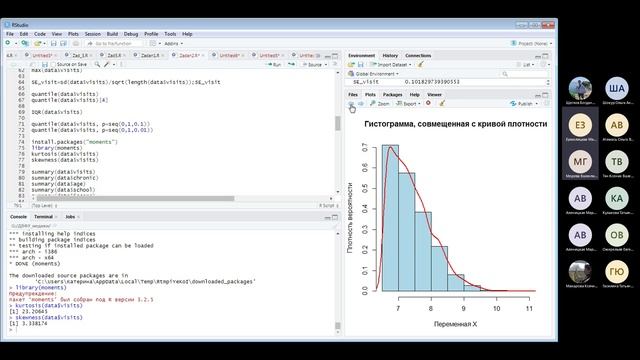Image resolution: width=640 pixels, height=360 pixels.
Task: Click the Save All documents icon
Action: (63, 43)
